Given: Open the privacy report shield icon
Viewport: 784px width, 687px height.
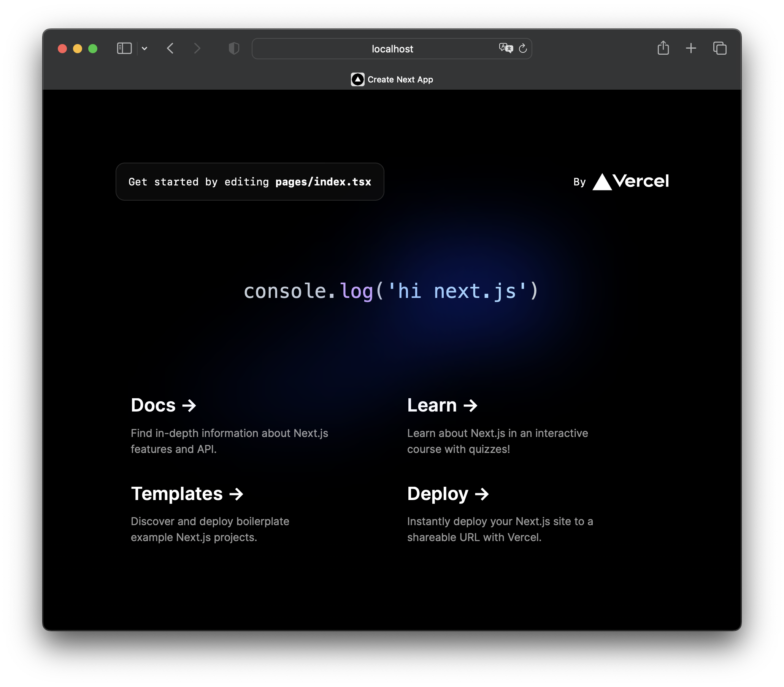Looking at the screenshot, I should [x=233, y=48].
